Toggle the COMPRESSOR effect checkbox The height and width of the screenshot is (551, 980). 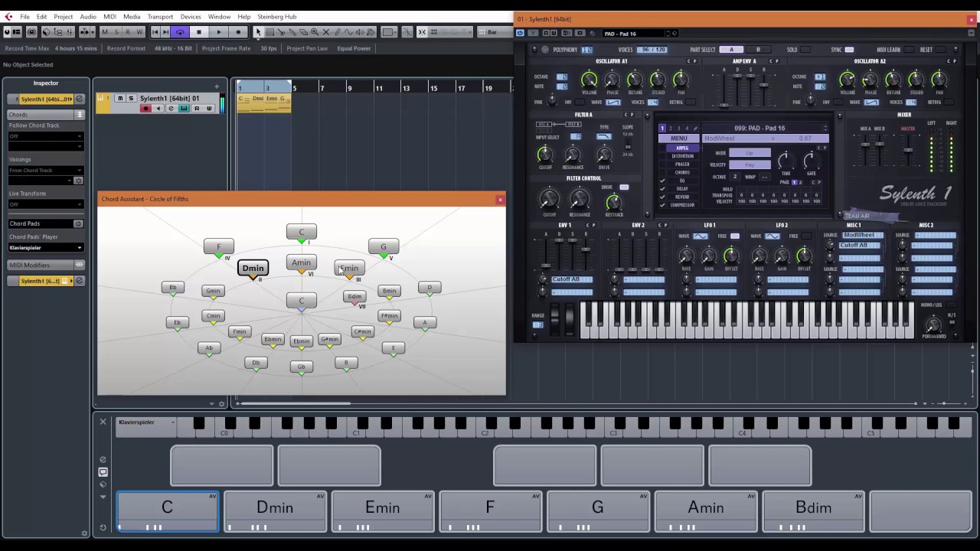[662, 205]
